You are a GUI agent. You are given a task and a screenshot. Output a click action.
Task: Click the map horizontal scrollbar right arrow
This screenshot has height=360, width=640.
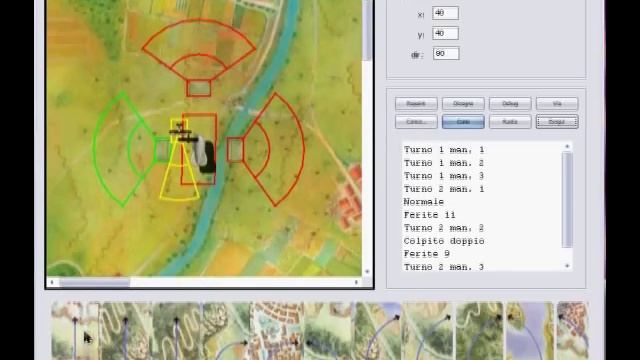coord(356,282)
